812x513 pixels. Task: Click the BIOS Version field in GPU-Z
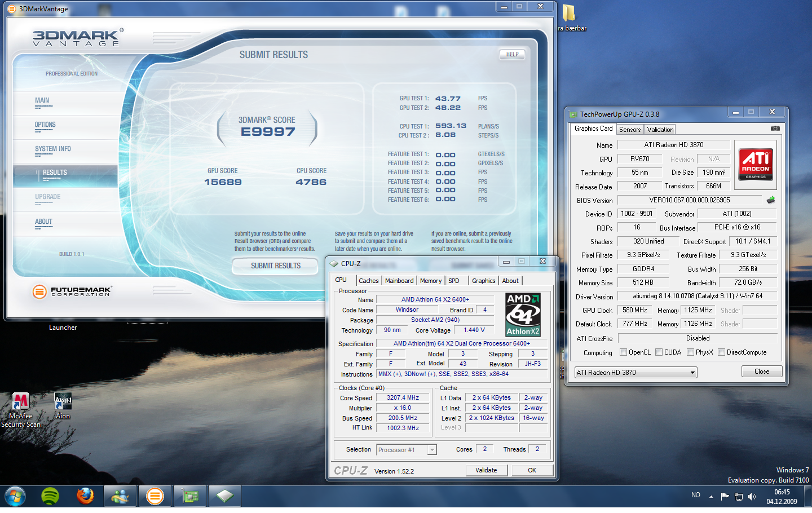[x=689, y=200]
